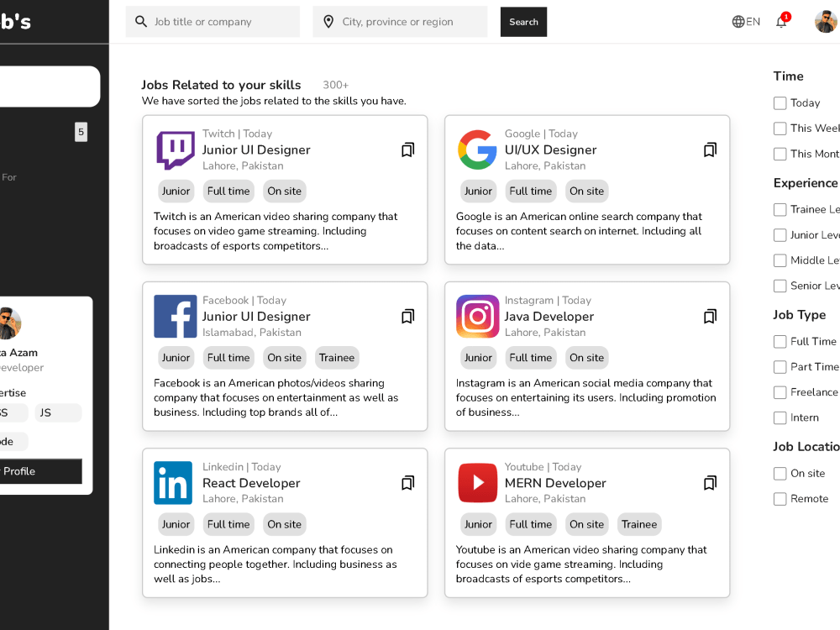
Task: Click the Google job description text
Action: coord(579,232)
